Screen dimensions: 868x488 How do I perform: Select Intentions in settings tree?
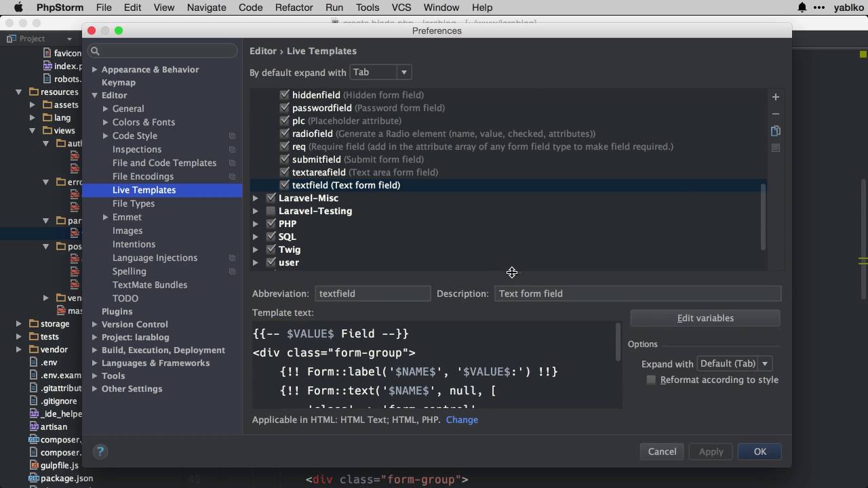[x=134, y=244]
